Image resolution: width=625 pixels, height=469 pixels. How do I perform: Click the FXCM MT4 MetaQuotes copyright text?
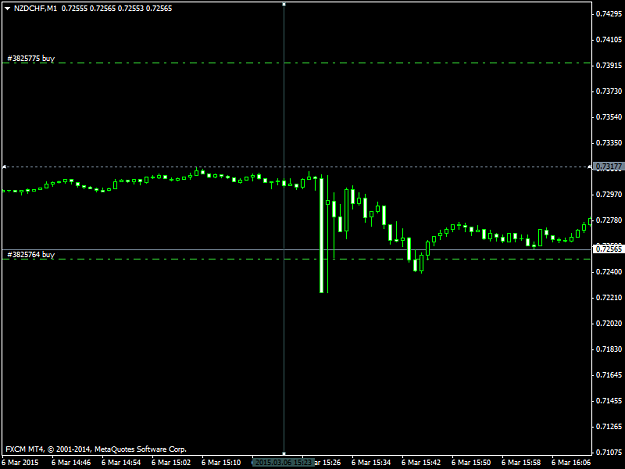tap(96, 449)
